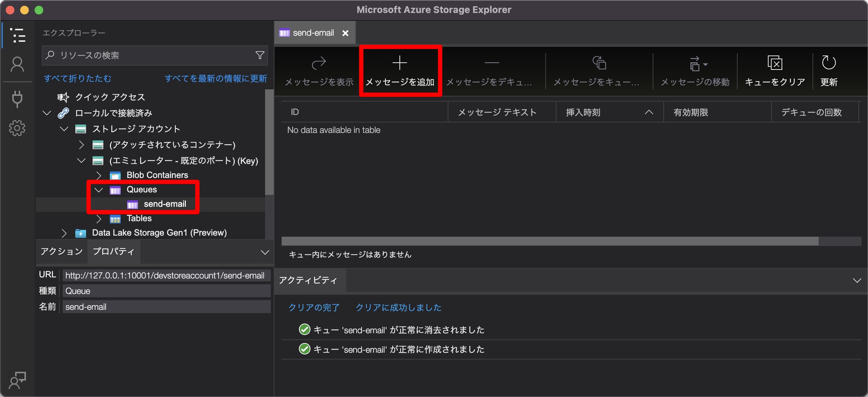This screenshot has height=397, width=868.
Task: Click the dequeue message toolbar button
Action: pyautogui.click(x=489, y=71)
